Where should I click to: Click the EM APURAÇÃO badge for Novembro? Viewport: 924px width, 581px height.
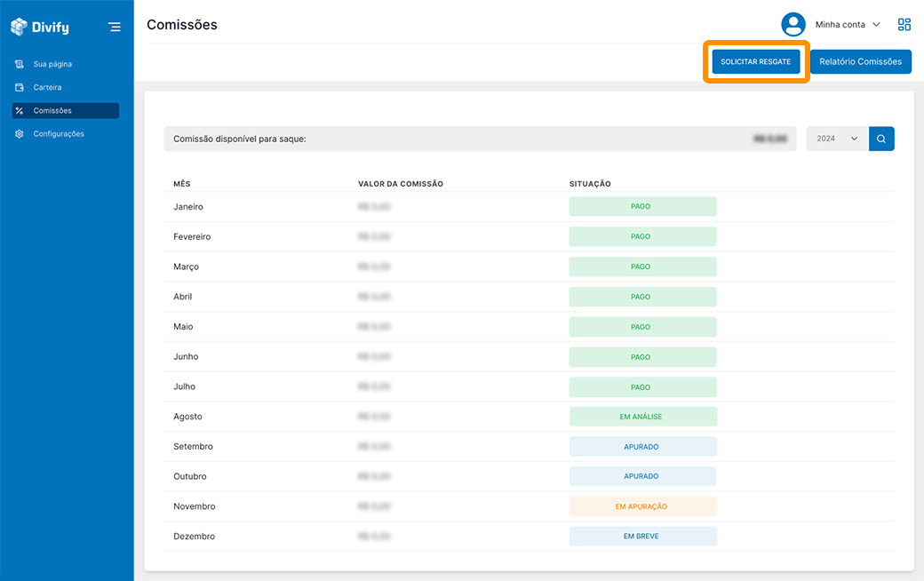641,506
